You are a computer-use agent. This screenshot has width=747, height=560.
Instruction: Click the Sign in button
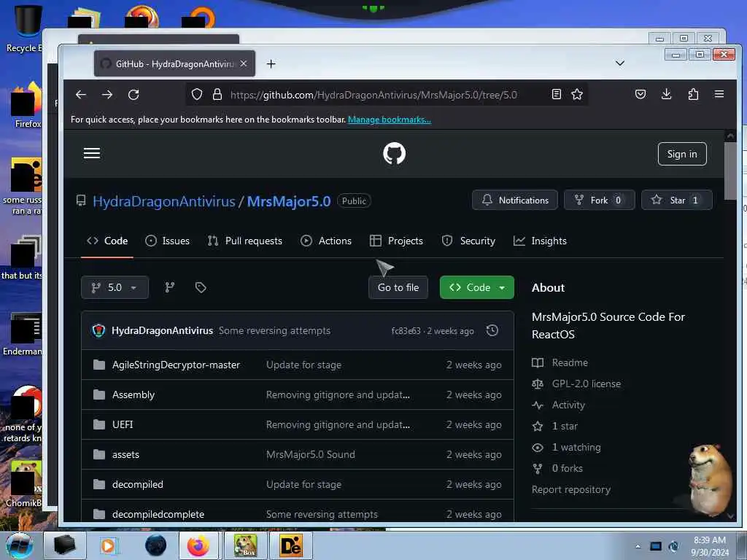click(x=682, y=154)
